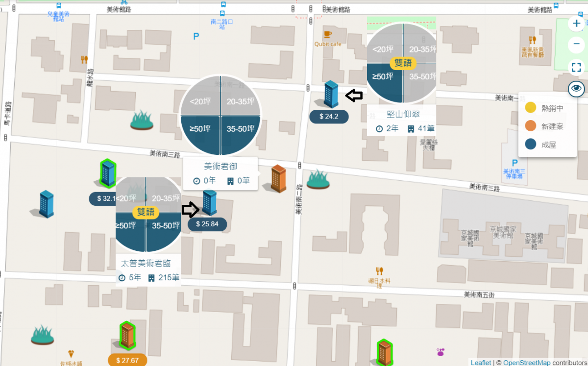This screenshot has height=366, width=588.
Task: Click the blue building marker without price tag
Action: pos(47,204)
